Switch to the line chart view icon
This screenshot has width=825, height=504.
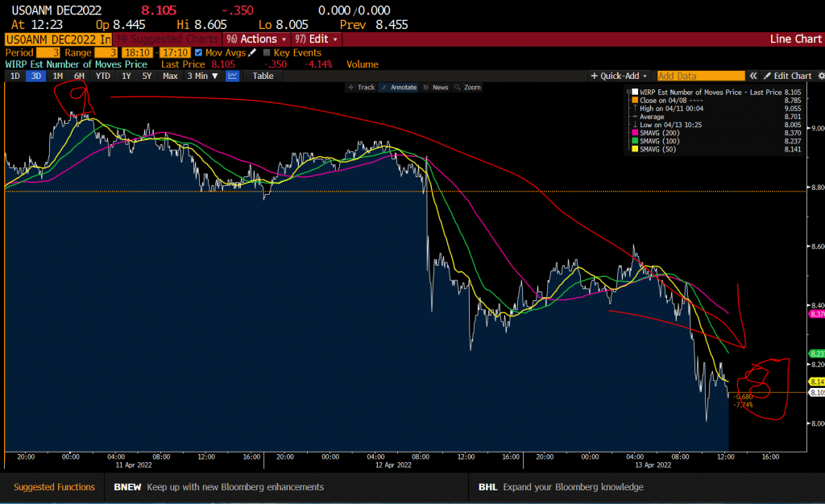(x=233, y=76)
